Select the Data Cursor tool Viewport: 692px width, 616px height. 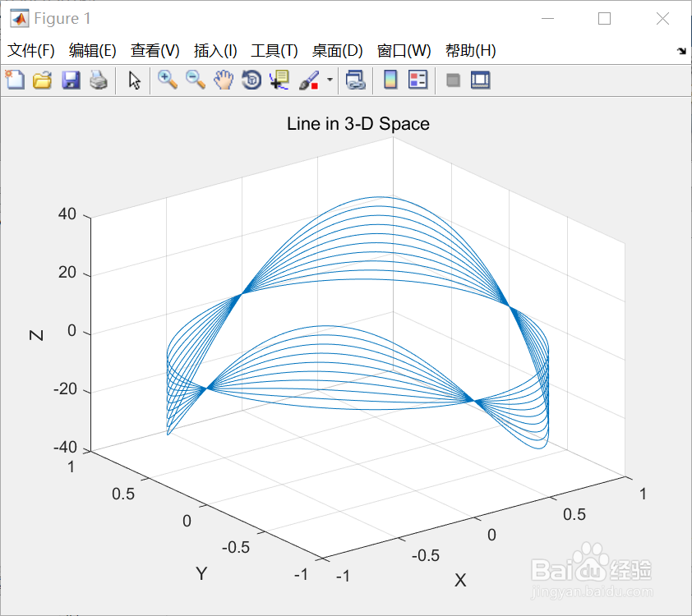tap(279, 80)
